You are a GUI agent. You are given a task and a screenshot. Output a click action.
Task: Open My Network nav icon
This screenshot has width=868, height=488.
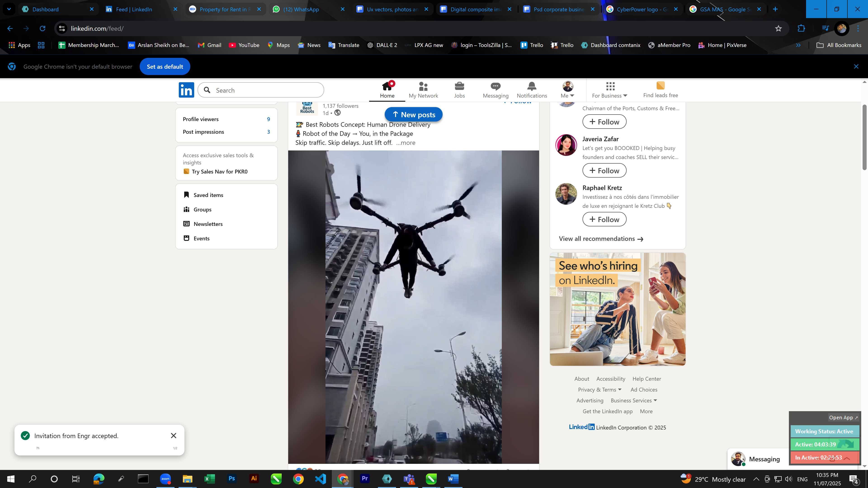(423, 90)
